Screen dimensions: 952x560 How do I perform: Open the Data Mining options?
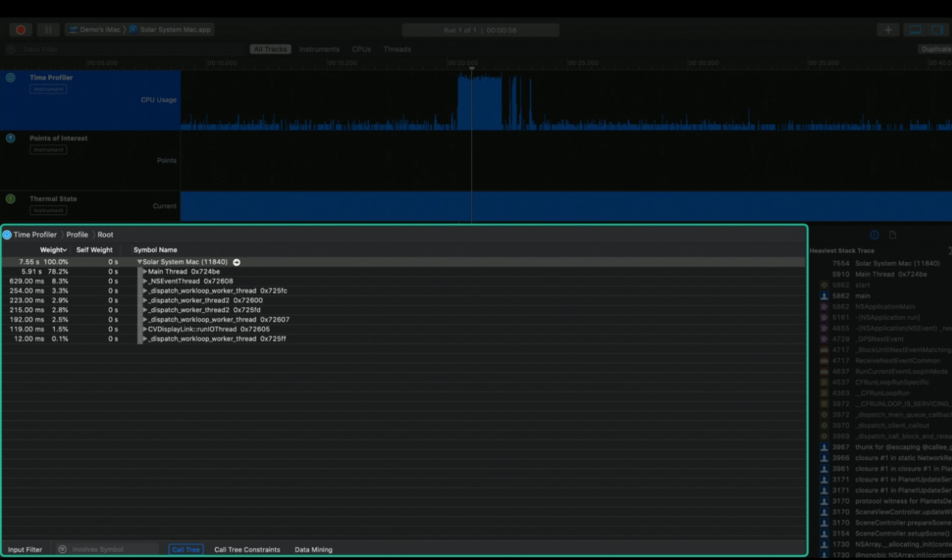(x=313, y=549)
